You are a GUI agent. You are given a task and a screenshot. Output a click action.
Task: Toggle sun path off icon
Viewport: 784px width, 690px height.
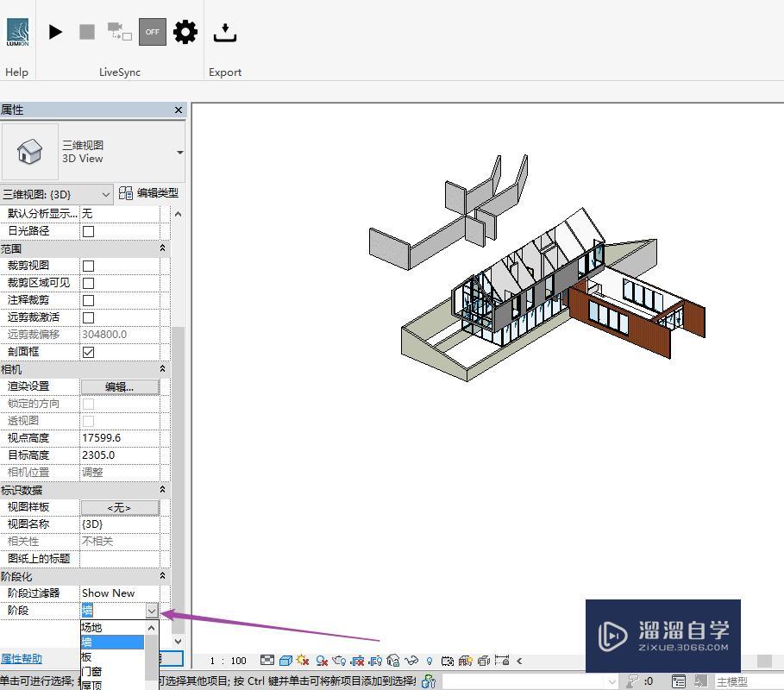[x=303, y=661]
